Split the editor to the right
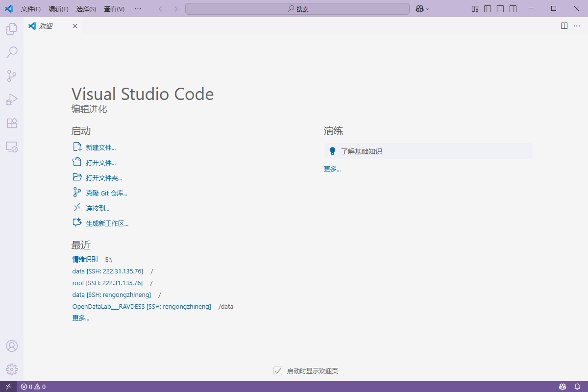This screenshot has height=392, width=588. pyautogui.click(x=564, y=26)
